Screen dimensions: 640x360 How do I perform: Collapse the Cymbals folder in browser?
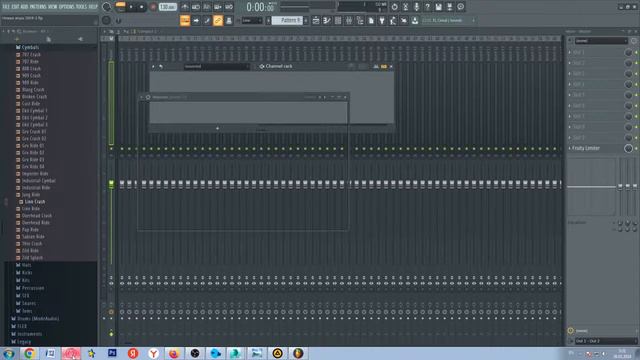pos(27,47)
